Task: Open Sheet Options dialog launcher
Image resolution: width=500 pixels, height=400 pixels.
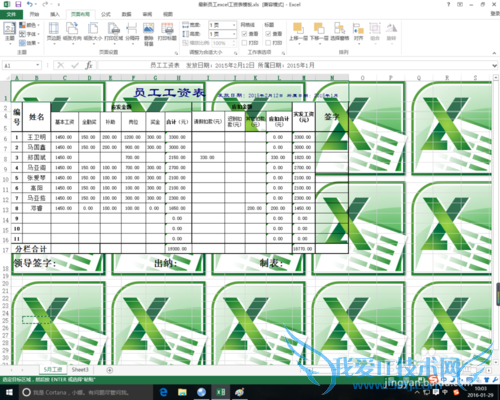Action: click(283, 53)
